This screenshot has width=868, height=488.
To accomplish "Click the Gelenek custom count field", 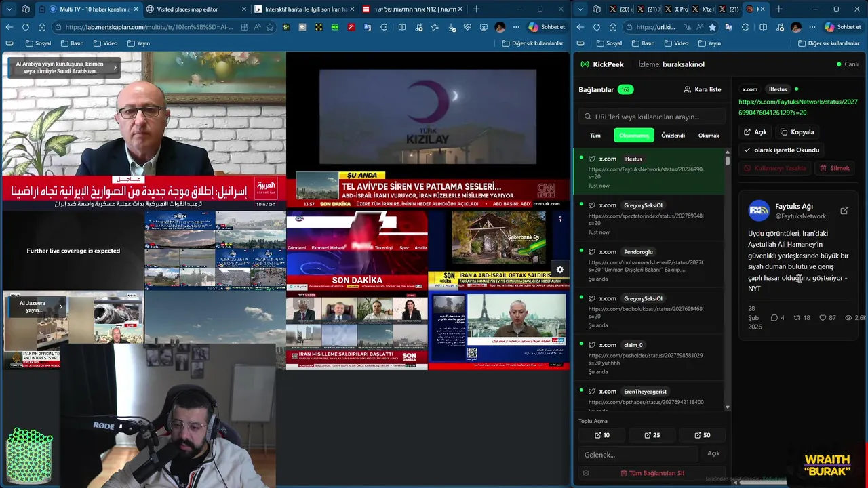I will (x=638, y=454).
